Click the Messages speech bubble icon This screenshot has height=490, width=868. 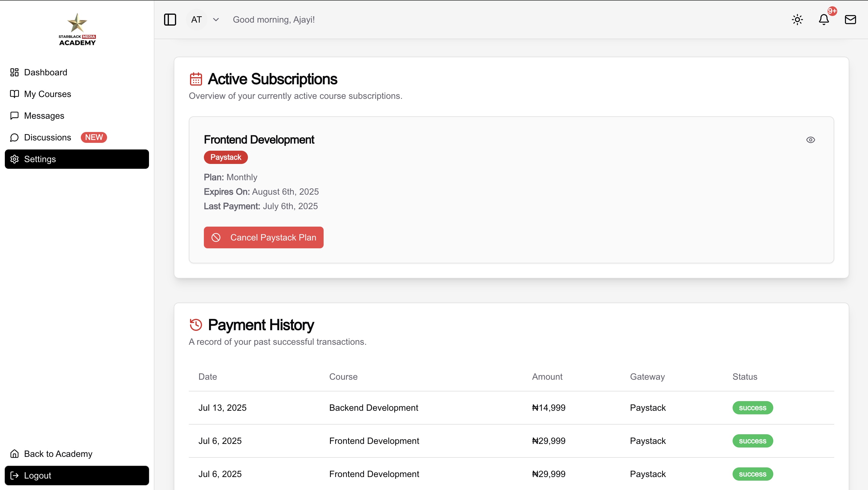[14, 115]
